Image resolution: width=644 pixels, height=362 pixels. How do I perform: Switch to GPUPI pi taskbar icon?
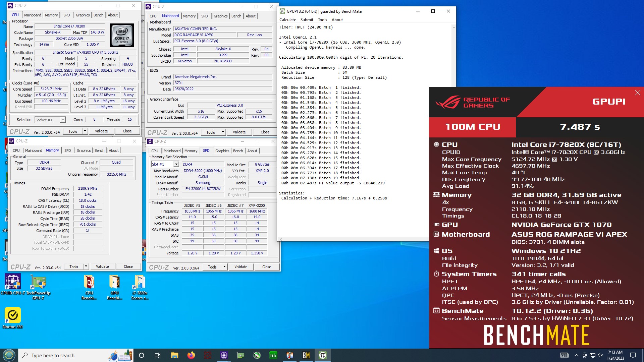coord(323,355)
